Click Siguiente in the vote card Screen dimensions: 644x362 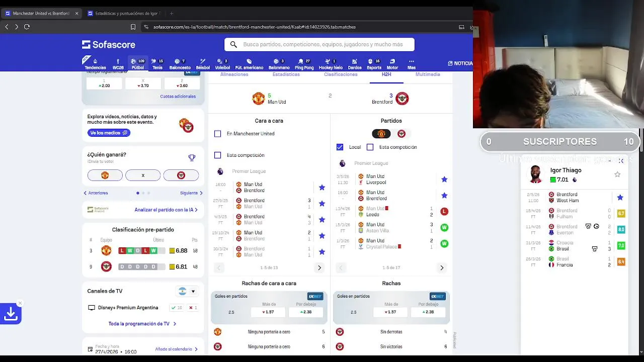click(191, 193)
